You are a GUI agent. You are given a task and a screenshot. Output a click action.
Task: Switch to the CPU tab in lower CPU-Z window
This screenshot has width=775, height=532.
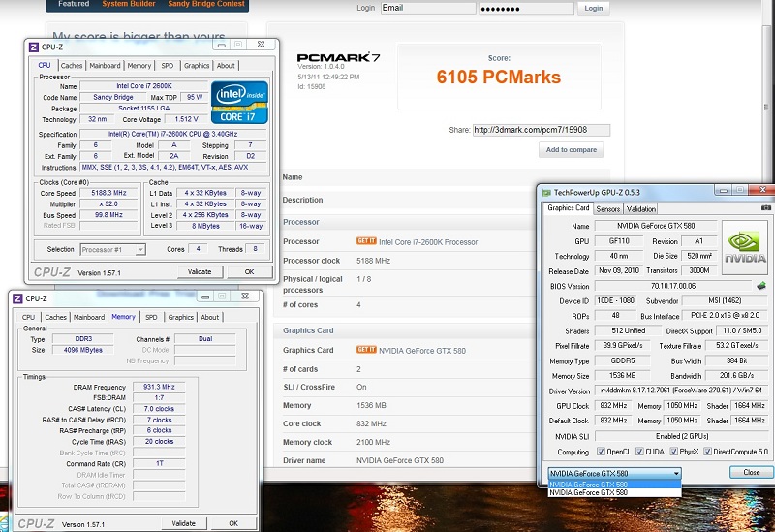29,317
